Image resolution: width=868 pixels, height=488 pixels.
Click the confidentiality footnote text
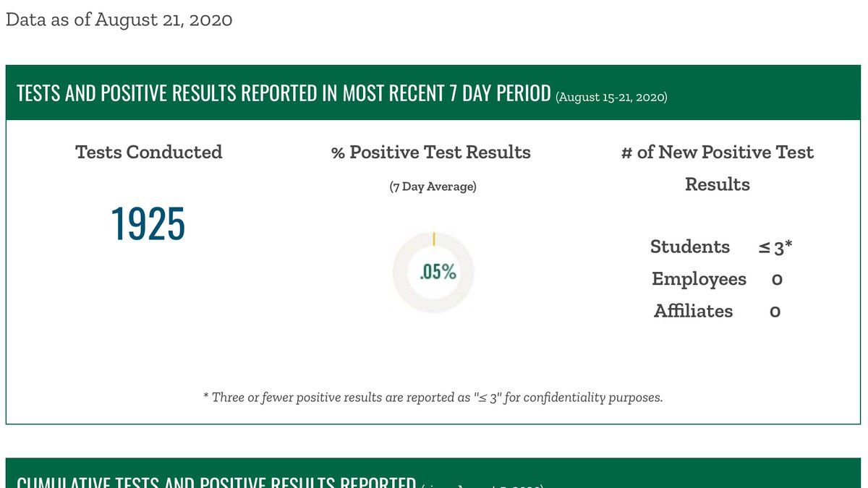point(433,397)
